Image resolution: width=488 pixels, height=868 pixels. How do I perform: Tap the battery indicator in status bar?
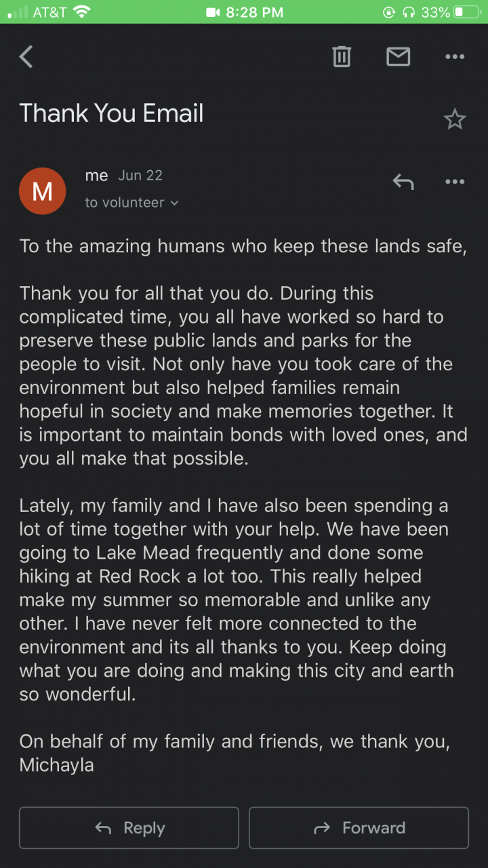tap(467, 12)
